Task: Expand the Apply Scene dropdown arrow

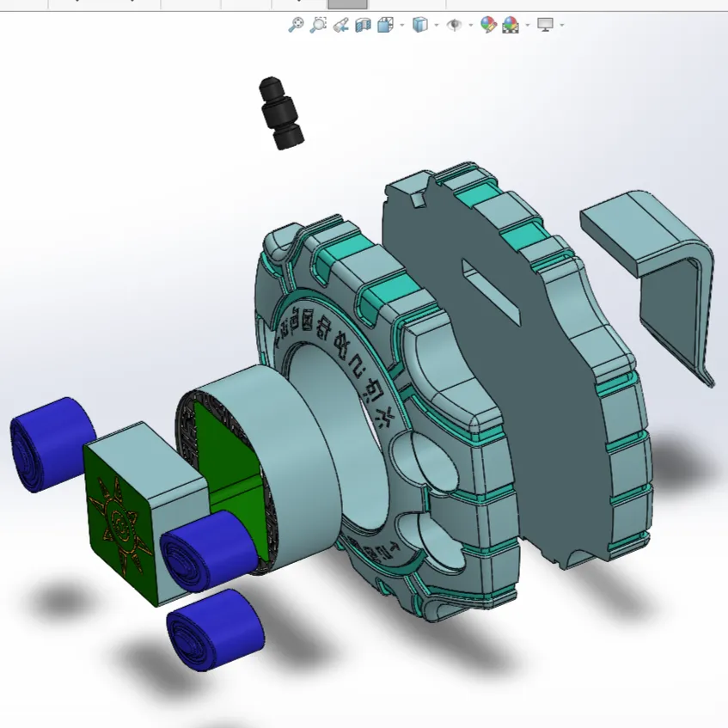Action: pyautogui.click(x=526, y=25)
